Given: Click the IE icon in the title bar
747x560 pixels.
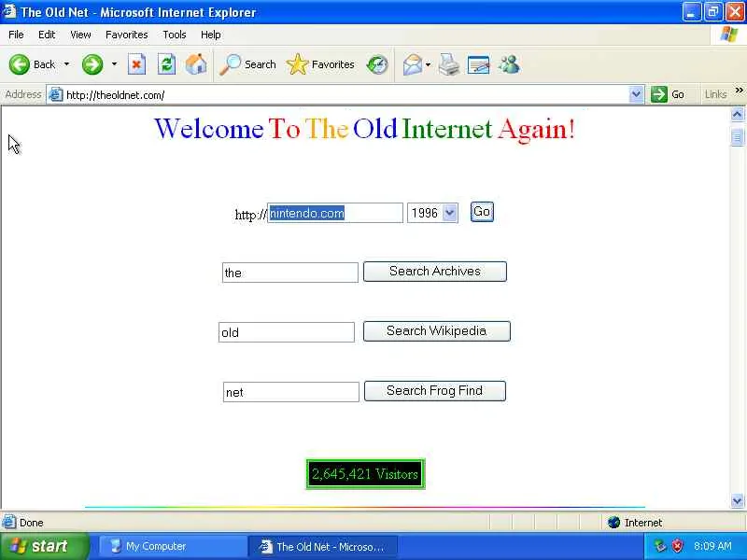Looking at the screenshot, I should (x=8, y=11).
